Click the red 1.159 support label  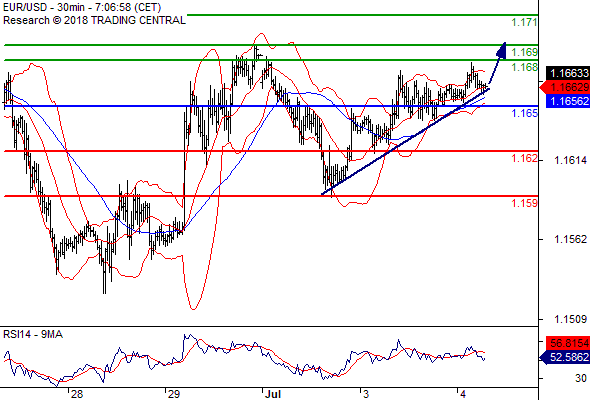tap(524, 203)
